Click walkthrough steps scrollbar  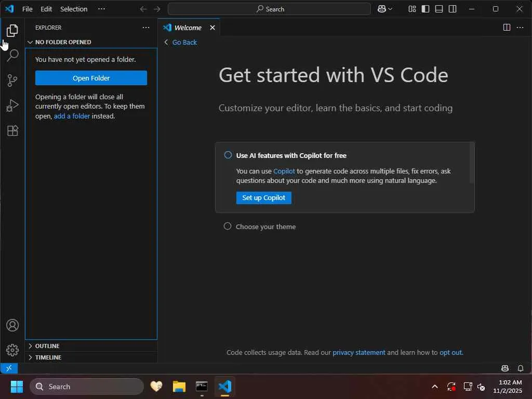(472, 163)
